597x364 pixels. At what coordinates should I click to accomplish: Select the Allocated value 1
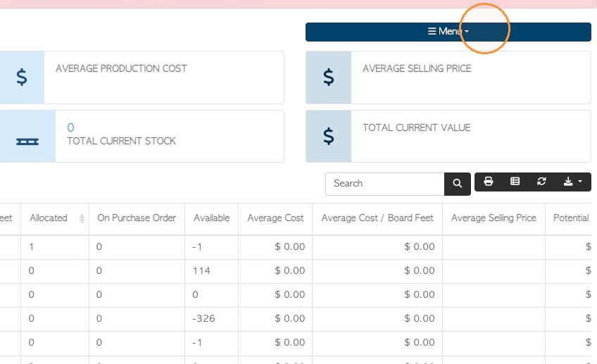tap(31, 246)
